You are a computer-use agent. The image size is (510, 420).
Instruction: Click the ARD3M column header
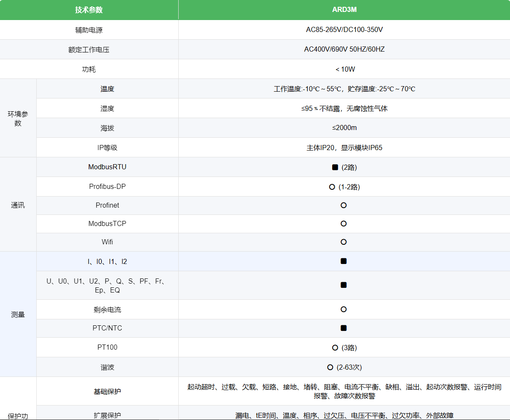click(x=344, y=10)
